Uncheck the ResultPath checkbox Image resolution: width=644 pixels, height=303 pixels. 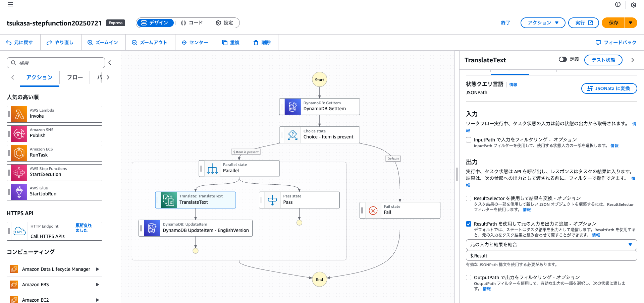click(x=469, y=224)
